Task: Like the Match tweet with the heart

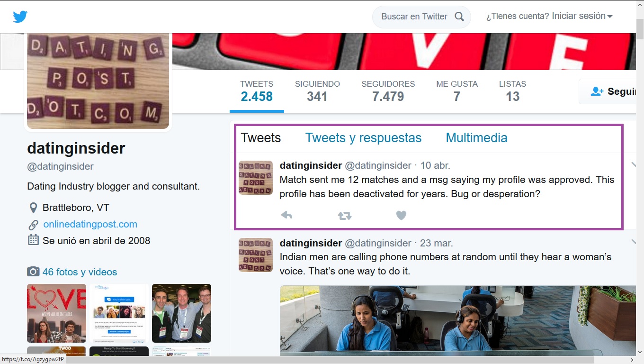Action: point(401,215)
